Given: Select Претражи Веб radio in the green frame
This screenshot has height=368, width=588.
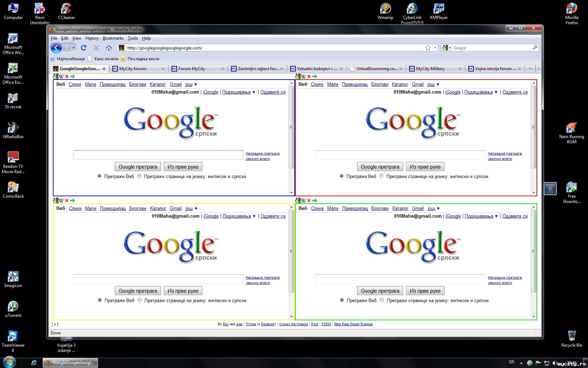Looking at the screenshot, I should tap(342, 300).
